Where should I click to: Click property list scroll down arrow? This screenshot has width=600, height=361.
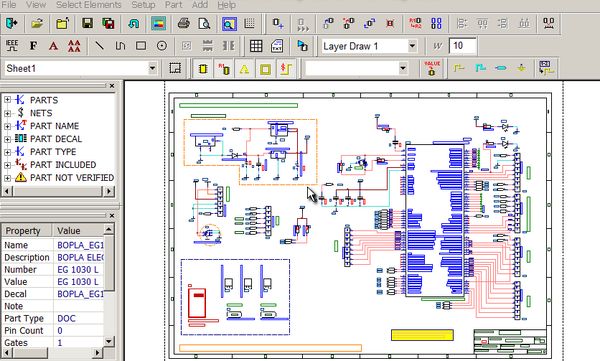point(109,341)
